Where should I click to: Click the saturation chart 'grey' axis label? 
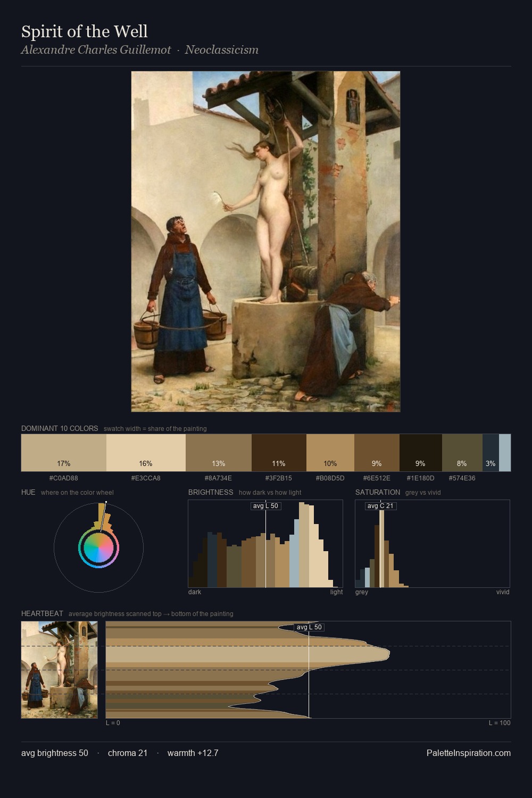pos(362,592)
